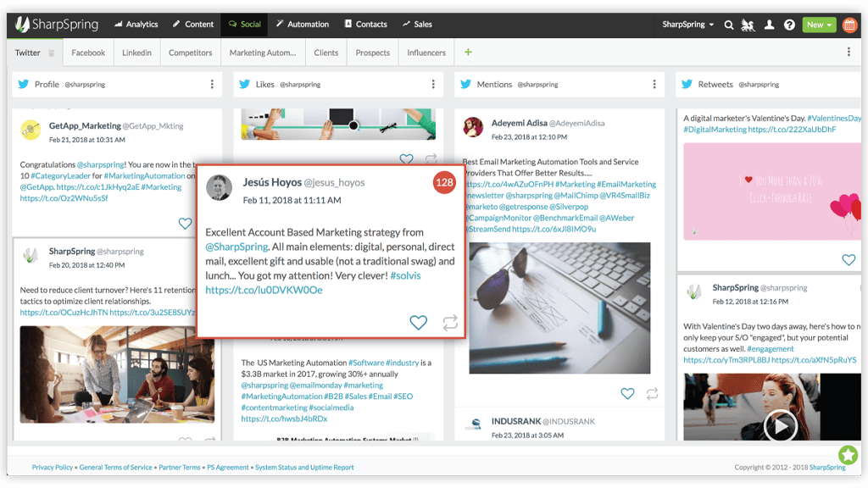Open the Analytics menu
Viewport: 868px width, 488px height.
(136, 25)
